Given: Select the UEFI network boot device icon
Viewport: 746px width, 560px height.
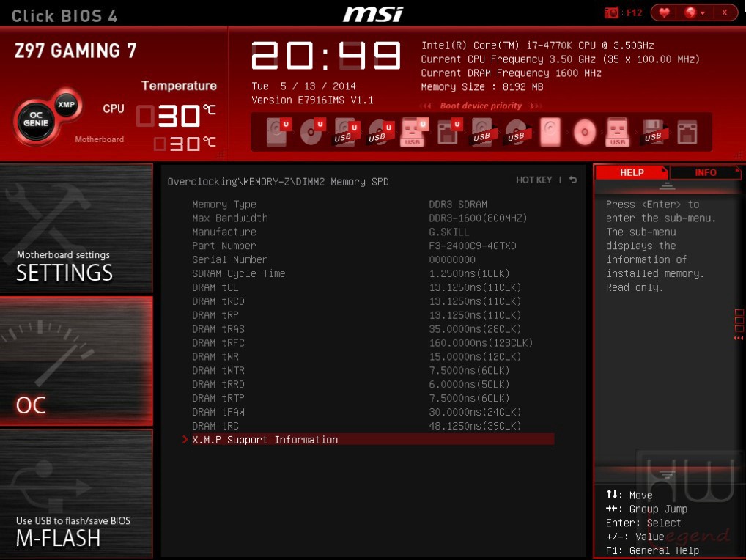Looking at the screenshot, I should coord(448,132).
